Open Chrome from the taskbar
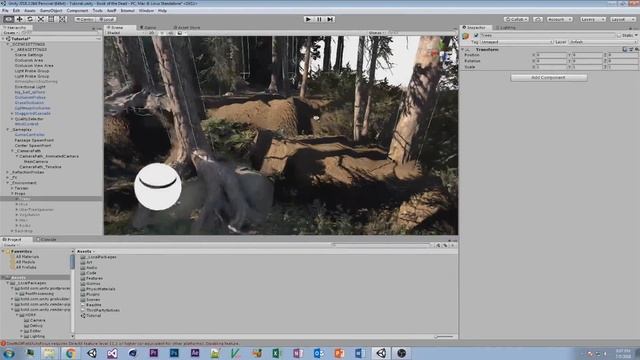640x360 pixels. tap(71, 353)
